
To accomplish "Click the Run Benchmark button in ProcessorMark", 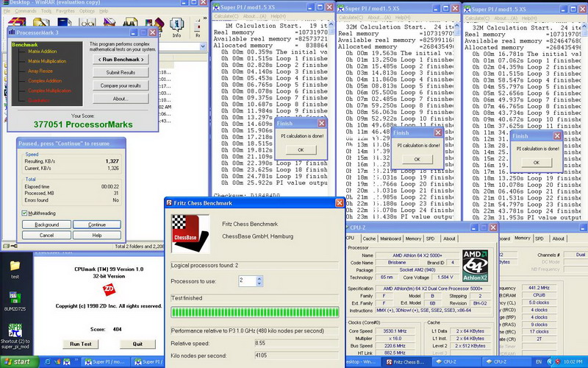I will 121,60.
